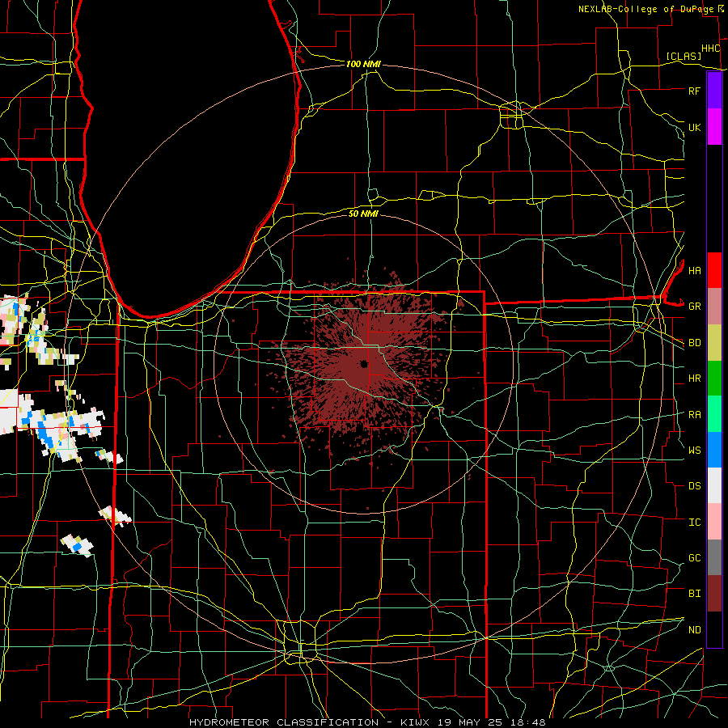Select the BD olive yellow legend swatch

[714, 343]
